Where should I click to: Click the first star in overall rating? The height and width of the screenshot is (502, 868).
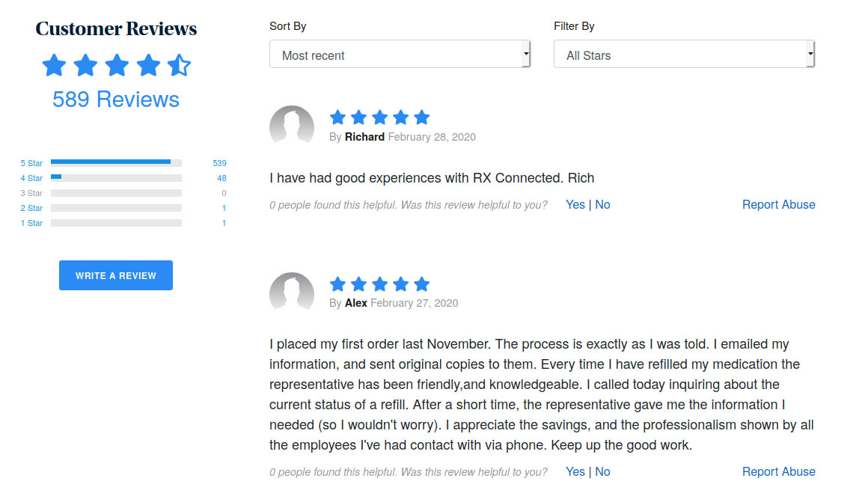click(54, 66)
